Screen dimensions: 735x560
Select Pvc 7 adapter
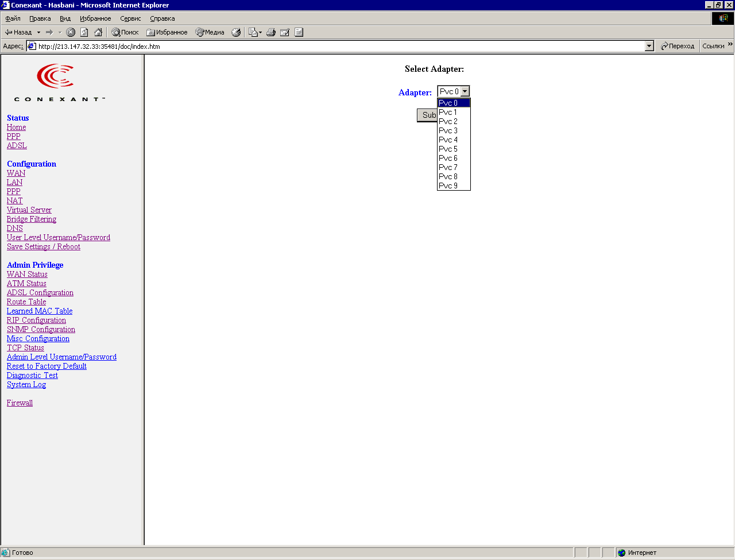click(454, 167)
